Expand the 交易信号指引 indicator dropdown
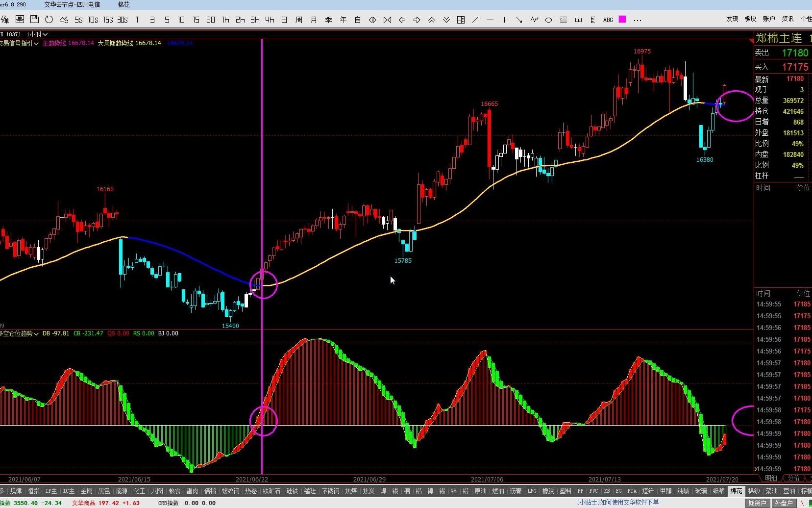 pyautogui.click(x=19, y=43)
